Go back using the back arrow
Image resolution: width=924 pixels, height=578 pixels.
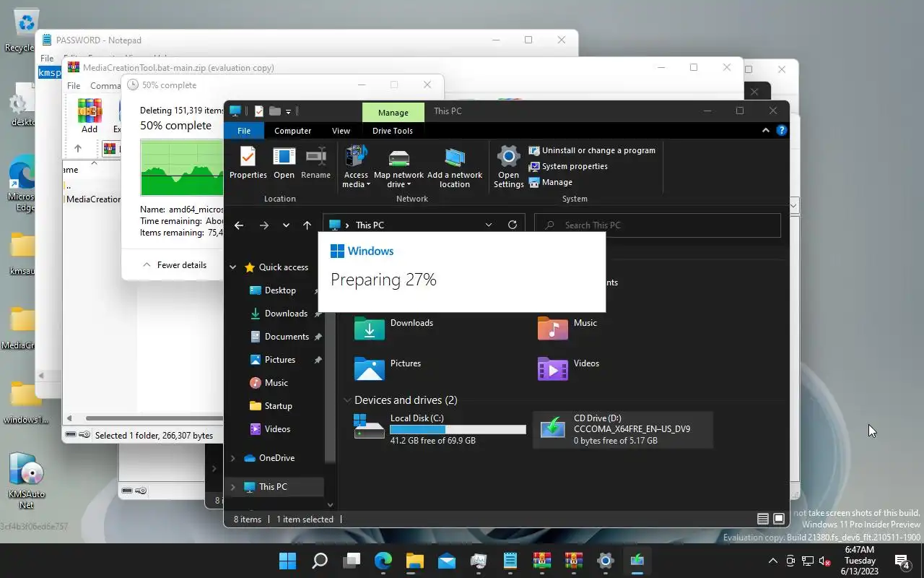[x=239, y=225]
